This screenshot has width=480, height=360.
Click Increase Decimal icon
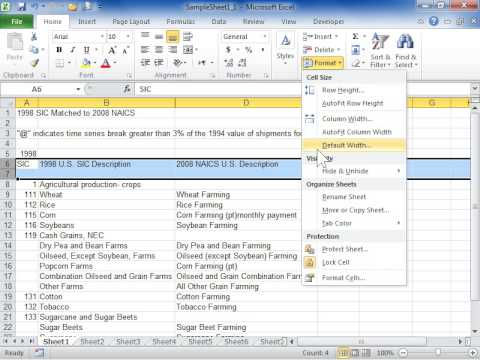click(229, 63)
